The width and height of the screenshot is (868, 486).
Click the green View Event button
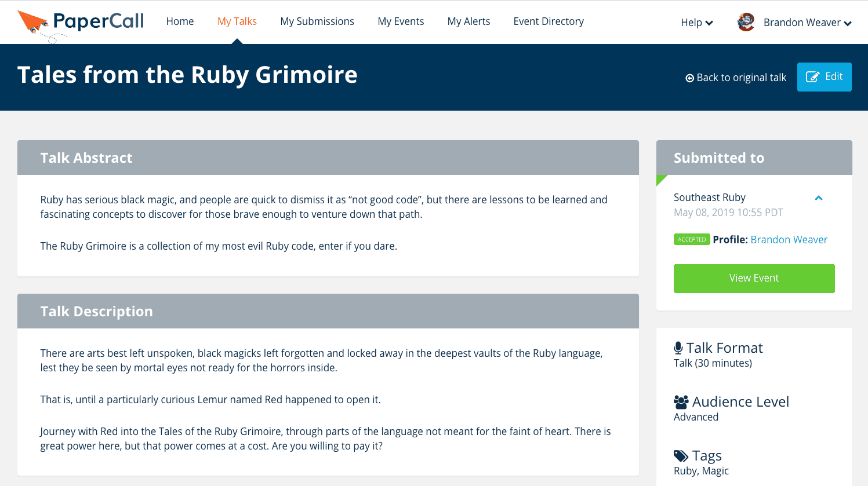pyautogui.click(x=754, y=279)
